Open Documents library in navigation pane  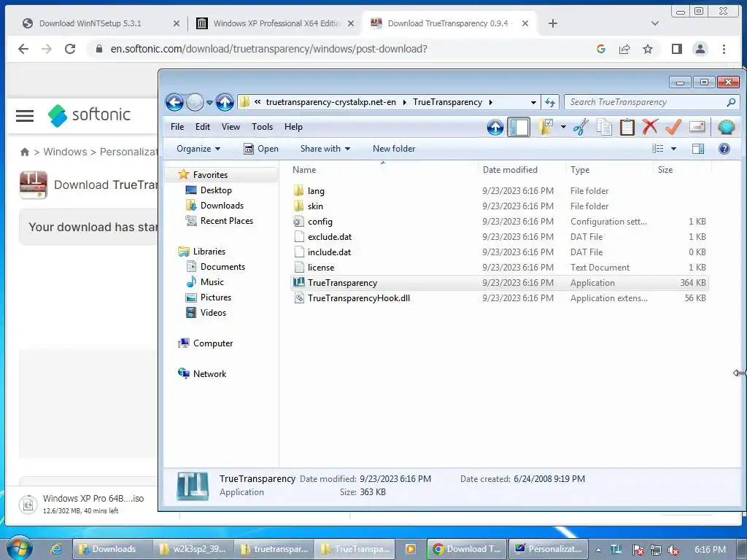tap(222, 267)
